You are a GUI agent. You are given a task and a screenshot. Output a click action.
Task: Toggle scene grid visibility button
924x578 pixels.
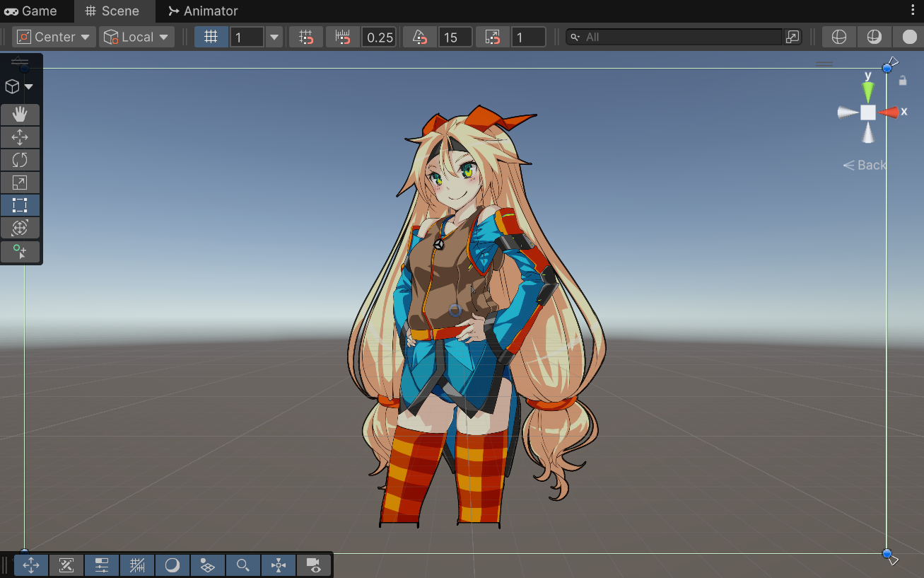click(211, 37)
